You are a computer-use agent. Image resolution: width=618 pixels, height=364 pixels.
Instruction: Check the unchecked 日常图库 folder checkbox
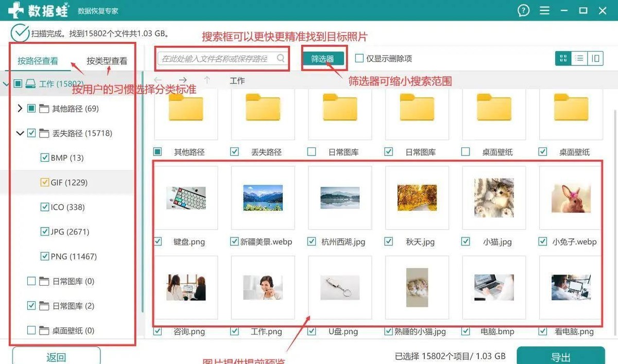tap(312, 152)
